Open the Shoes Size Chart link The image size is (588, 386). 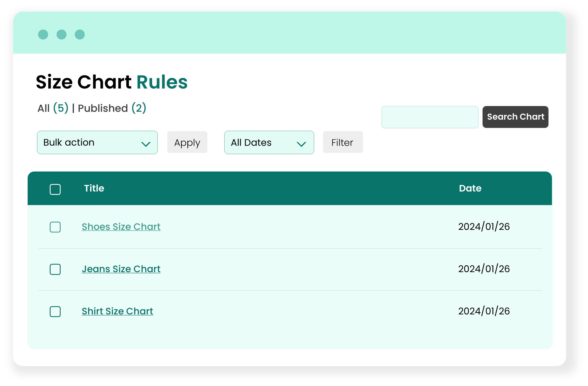121,227
